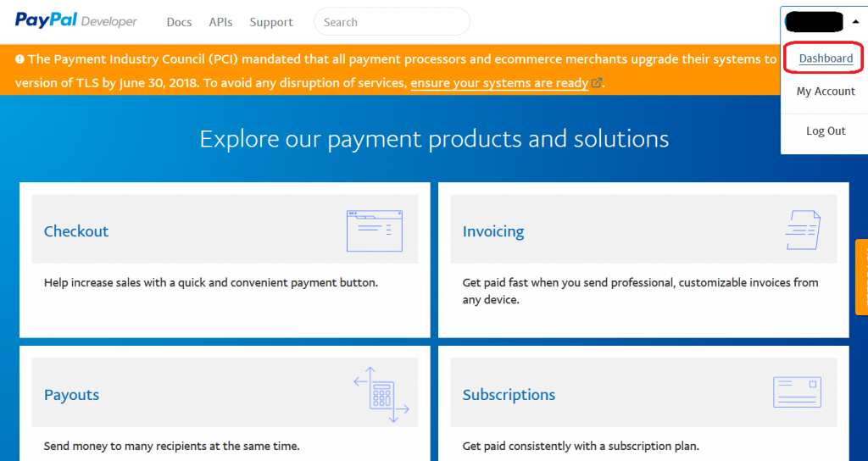Screen dimensions: 868x461
Task: Click the Payouts calculator arrows icon
Action: click(x=381, y=394)
